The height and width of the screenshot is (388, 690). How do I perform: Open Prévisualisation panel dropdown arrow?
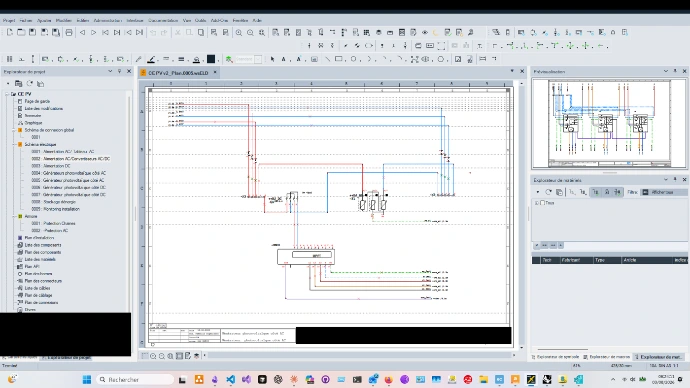(x=666, y=71)
